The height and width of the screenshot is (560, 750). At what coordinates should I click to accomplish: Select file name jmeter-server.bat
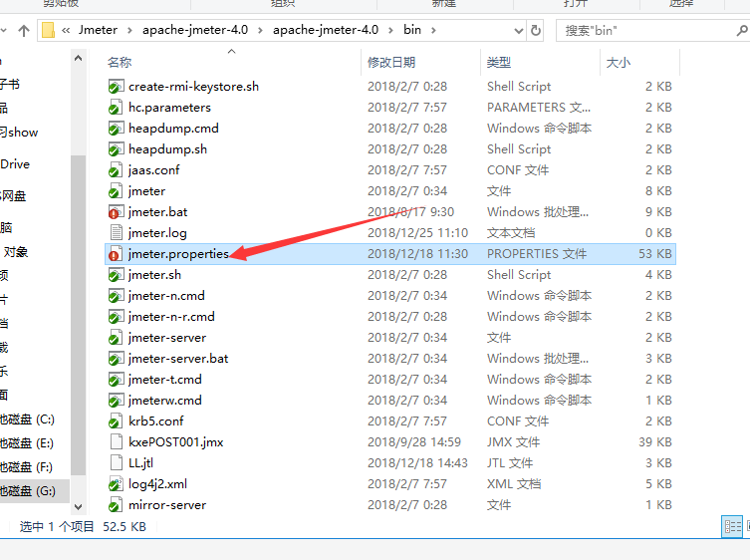coord(178,359)
